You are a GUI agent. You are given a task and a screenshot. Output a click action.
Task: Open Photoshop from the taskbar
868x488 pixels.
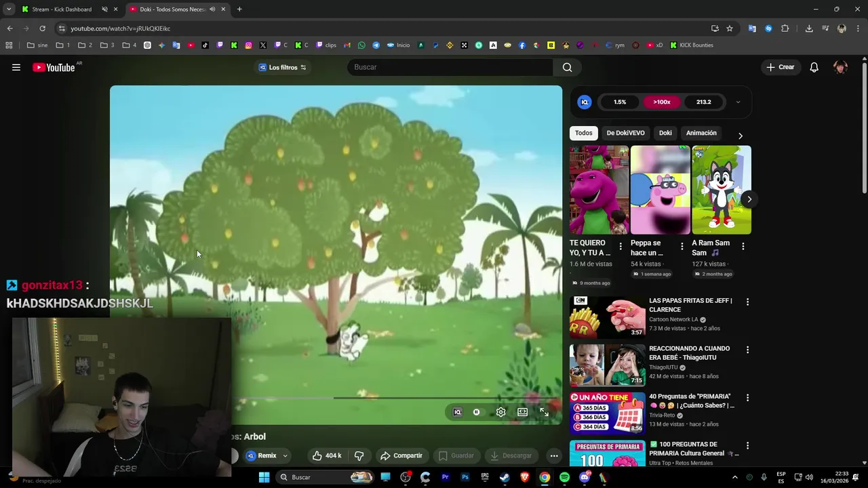pyautogui.click(x=465, y=477)
